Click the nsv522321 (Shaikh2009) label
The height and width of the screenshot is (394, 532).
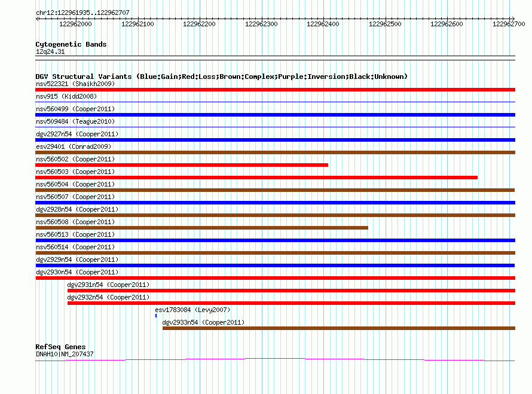[75, 84]
